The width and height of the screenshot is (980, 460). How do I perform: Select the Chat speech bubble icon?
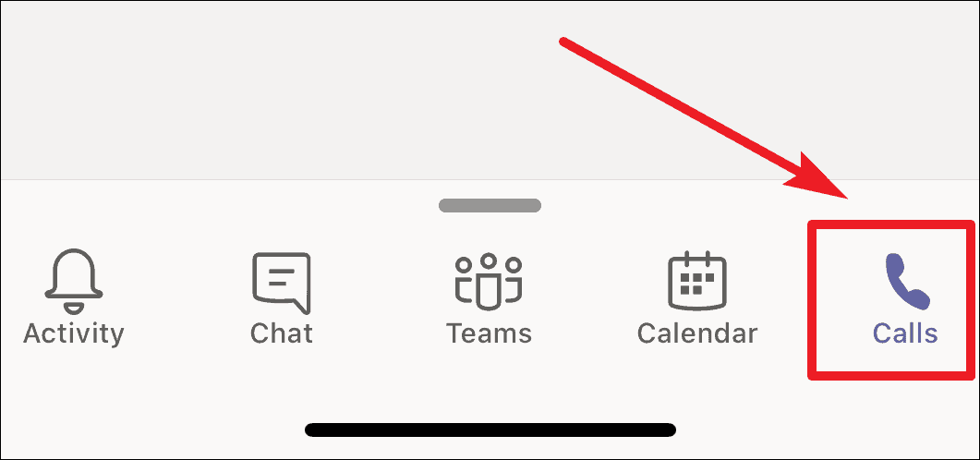[281, 282]
